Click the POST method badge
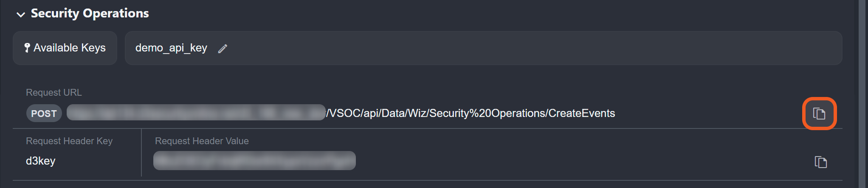Screen dimensions: 868x188 pos(44,114)
